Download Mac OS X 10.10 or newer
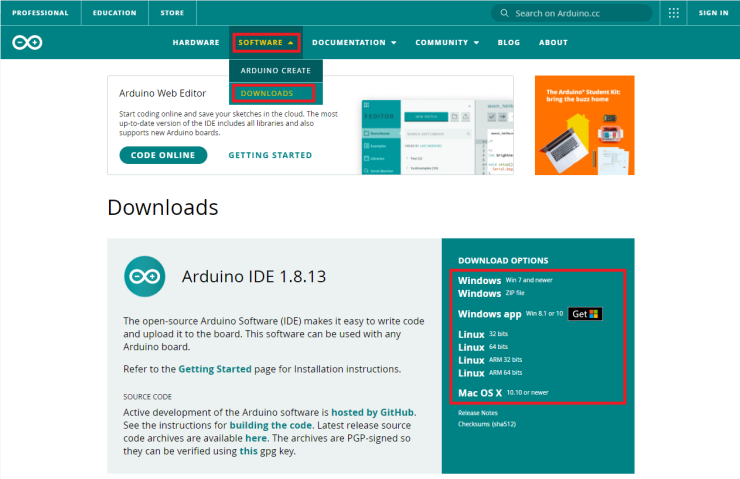The width and height of the screenshot is (740, 479). click(x=503, y=393)
